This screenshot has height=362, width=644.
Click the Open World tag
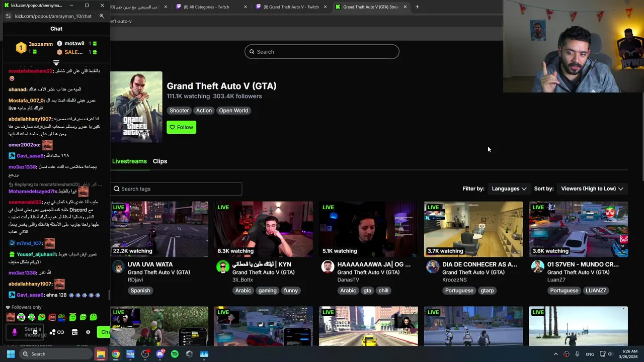[x=233, y=111]
